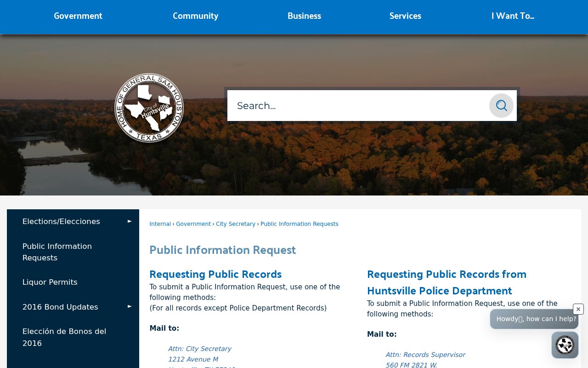
Task: Expand the 2016 Bond Updates submenu arrow
Action: 130,307
